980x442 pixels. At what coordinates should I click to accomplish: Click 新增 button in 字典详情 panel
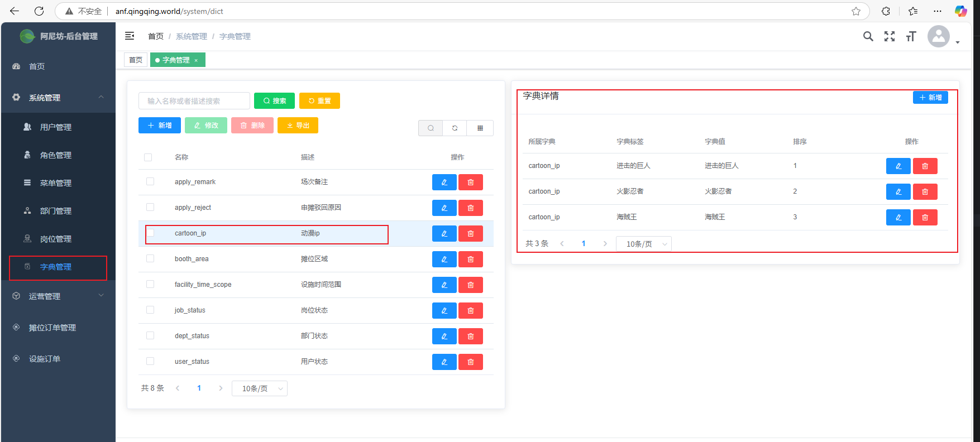[930, 98]
